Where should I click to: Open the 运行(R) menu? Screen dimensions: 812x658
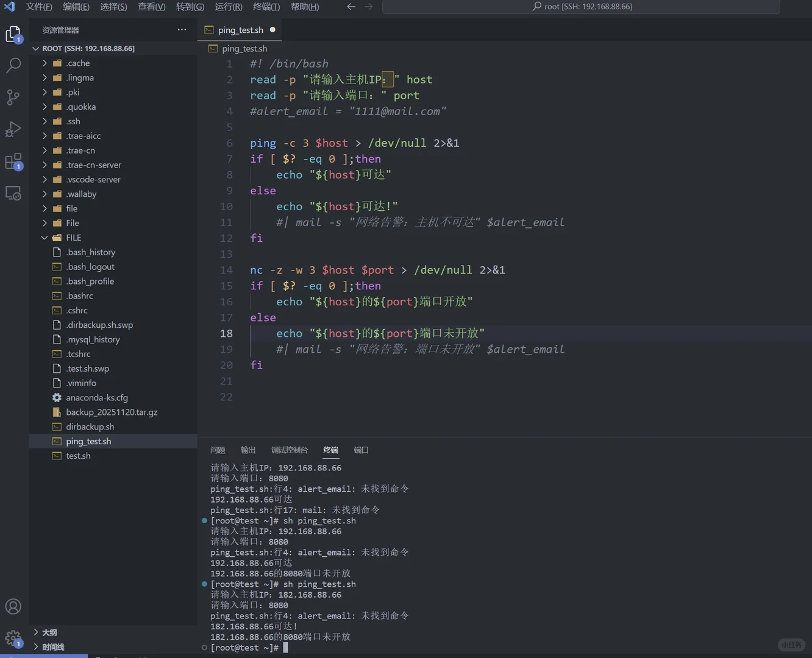tap(229, 7)
